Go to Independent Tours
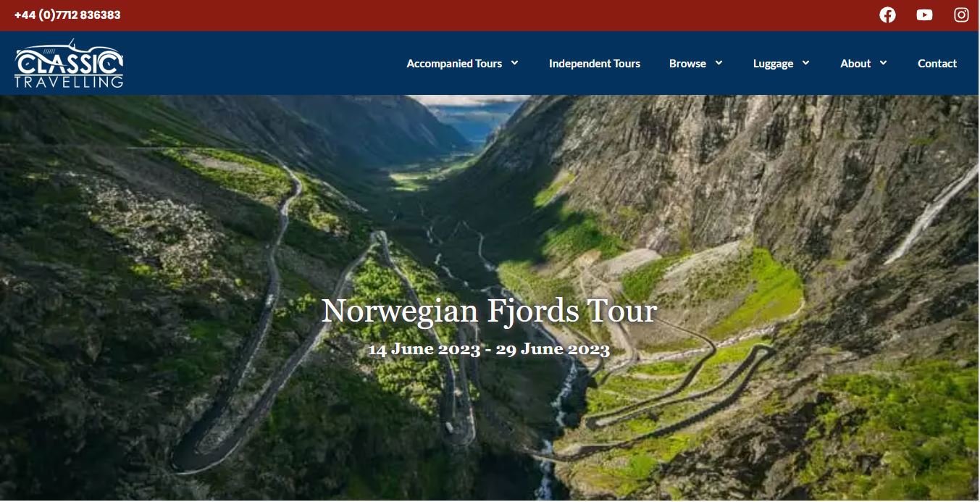Image resolution: width=980 pixels, height=502 pixels. (x=595, y=64)
